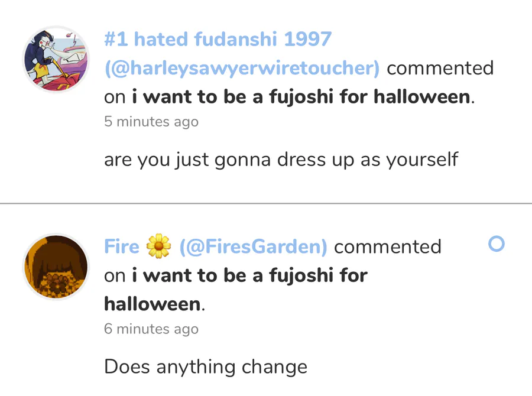Open "#1 hated fudanshi 1997" display name
Image resolution: width=532 pixels, height=396 pixels.
[218, 39]
